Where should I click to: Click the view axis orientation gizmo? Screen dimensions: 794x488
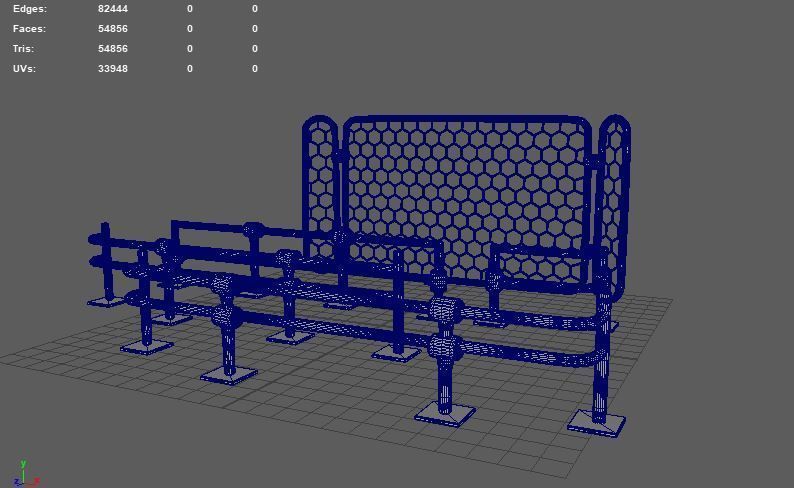(x=26, y=474)
